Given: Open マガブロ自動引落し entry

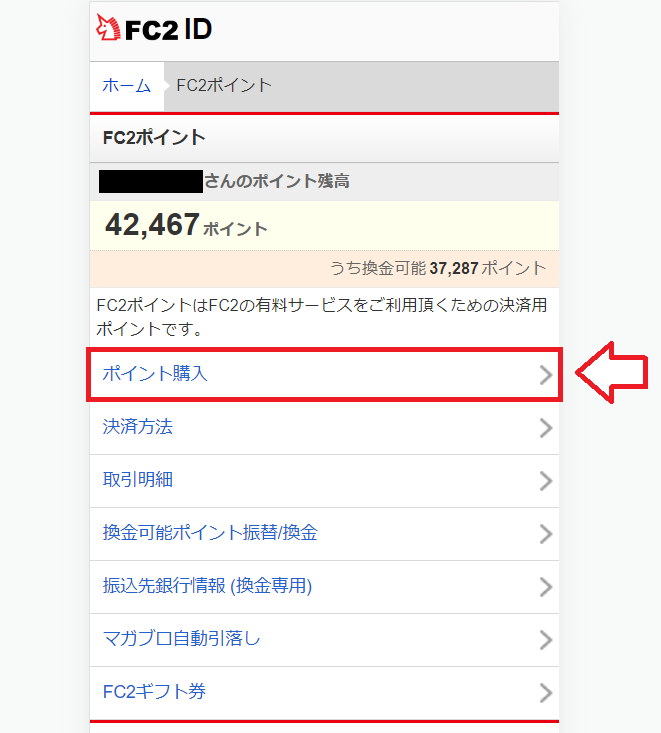Looking at the screenshot, I should 324,640.
